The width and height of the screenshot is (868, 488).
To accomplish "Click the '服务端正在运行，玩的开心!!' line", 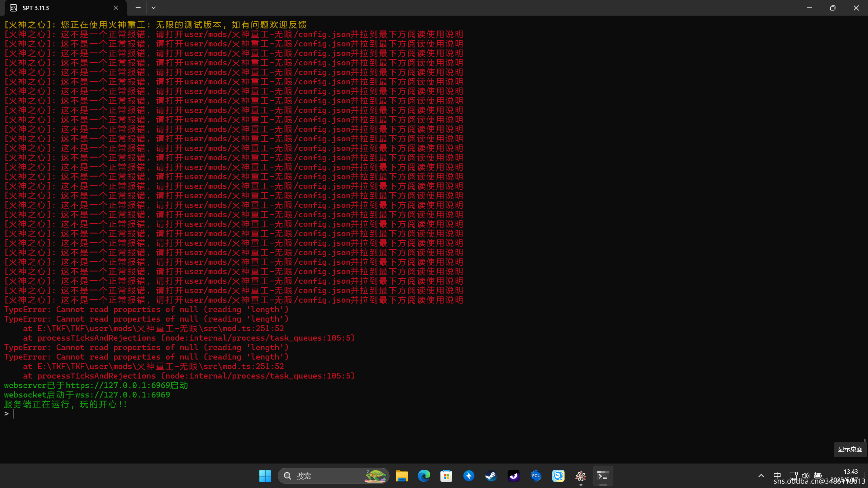I will (x=65, y=404).
